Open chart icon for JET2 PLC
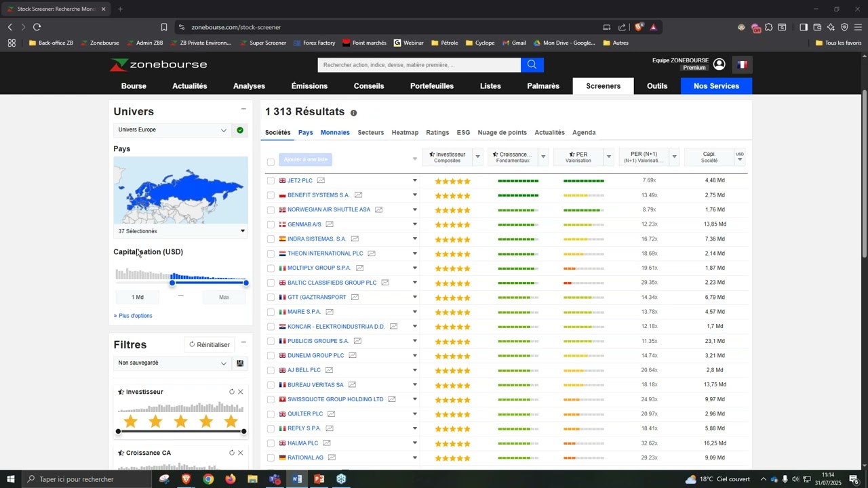 [321, 180]
